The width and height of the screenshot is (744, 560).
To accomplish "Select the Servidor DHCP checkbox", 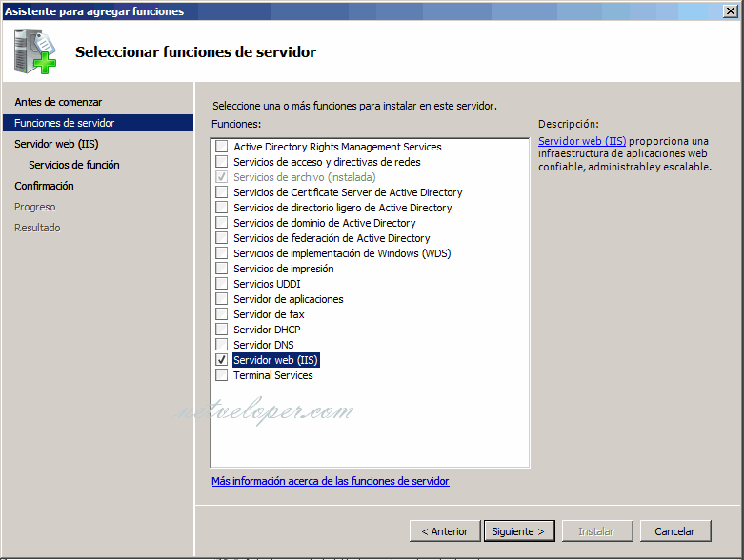I will (222, 330).
